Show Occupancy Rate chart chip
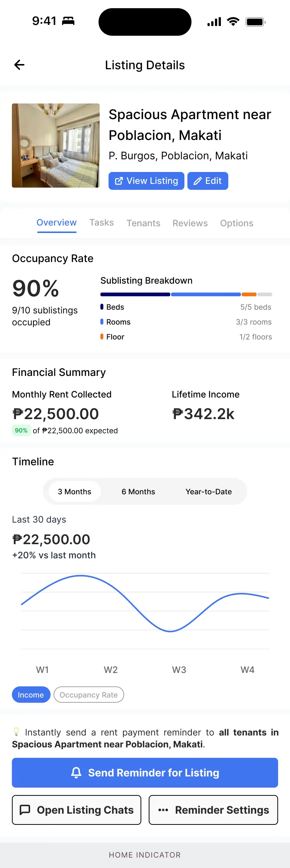The height and width of the screenshot is (868, 290). tap(88, 695)
